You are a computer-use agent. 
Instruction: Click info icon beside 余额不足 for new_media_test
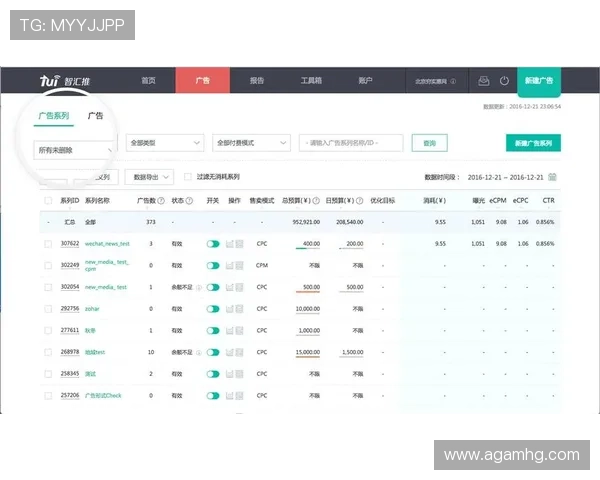(x=198, y=287)
